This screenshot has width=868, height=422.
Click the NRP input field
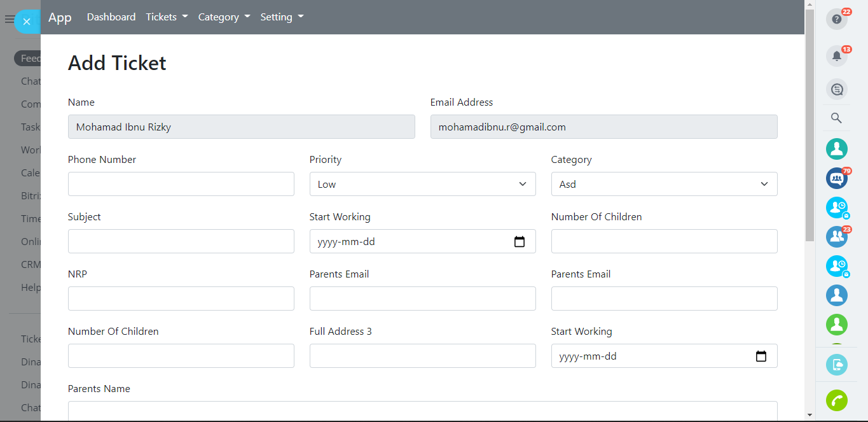(181, 299)
